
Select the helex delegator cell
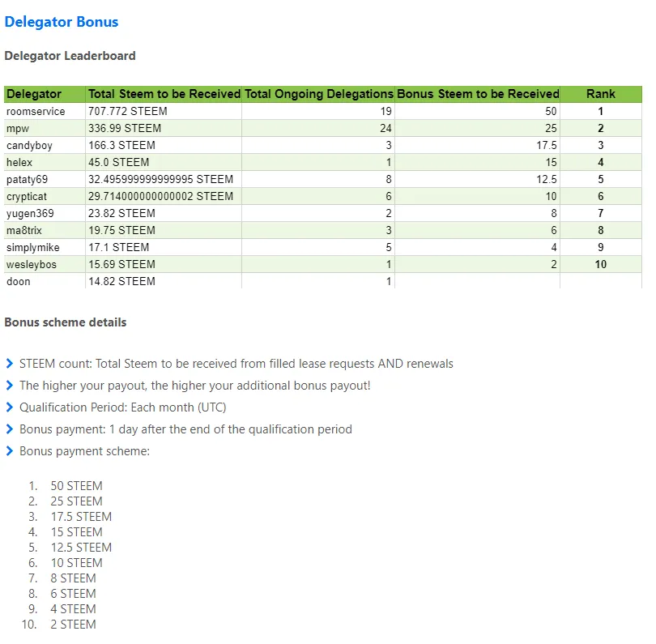pyautogui.click(x=45, y=162)
